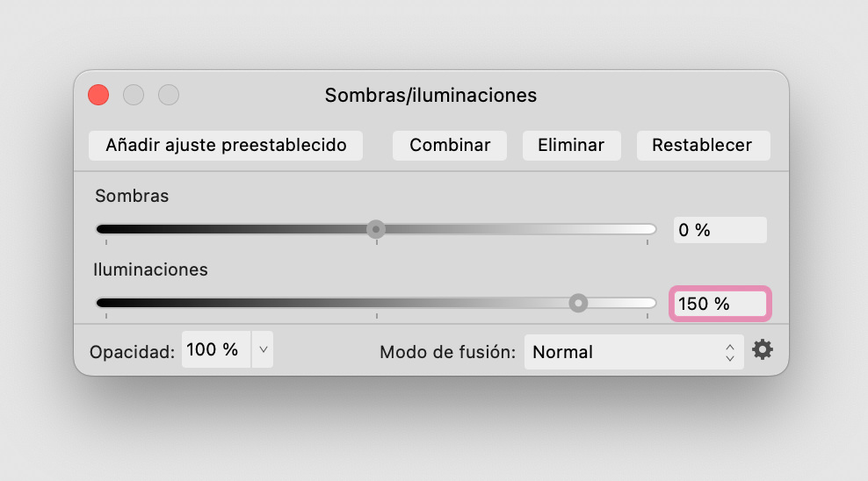Click the Iluminaciones slider handle
Screen dimensions: 868x481
coord(578,303)
